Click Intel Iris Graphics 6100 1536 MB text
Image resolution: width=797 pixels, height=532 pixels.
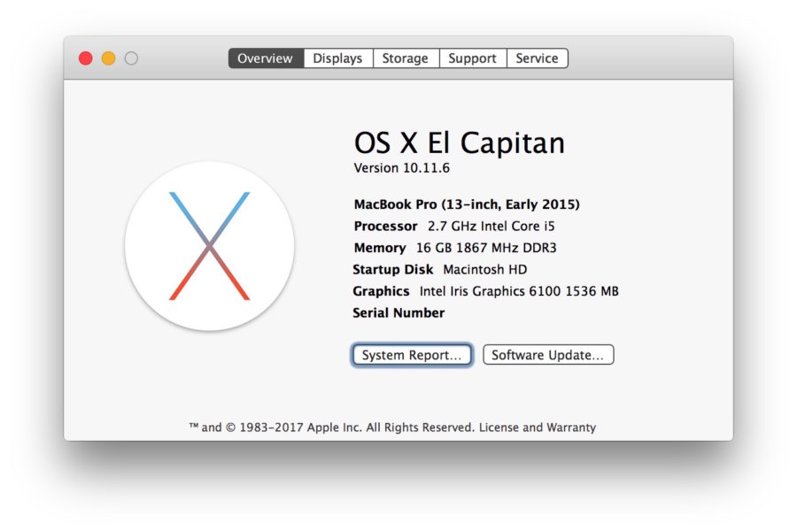[519, 291]
